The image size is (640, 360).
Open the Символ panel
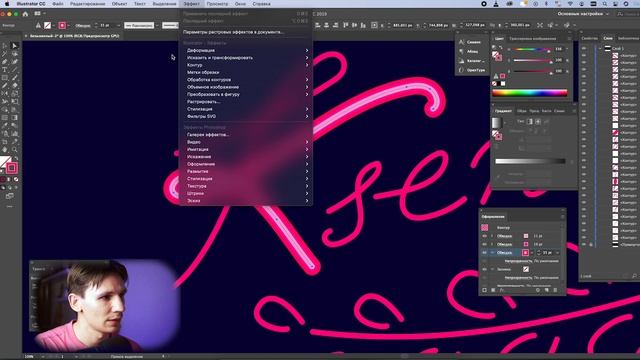471,42
